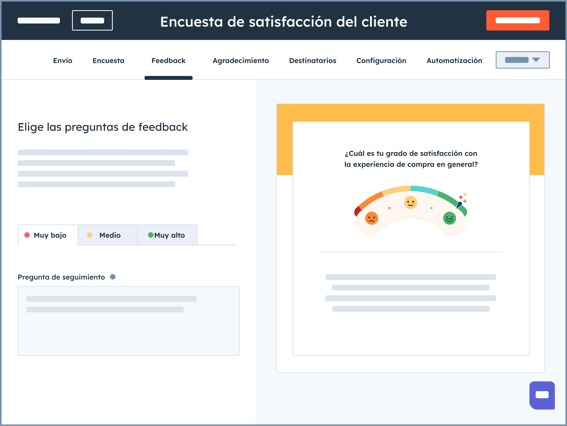Select the Muy alto rating tab
Image resolution: width=567 pixels, height=426 pixels.
tap(167, 235)
